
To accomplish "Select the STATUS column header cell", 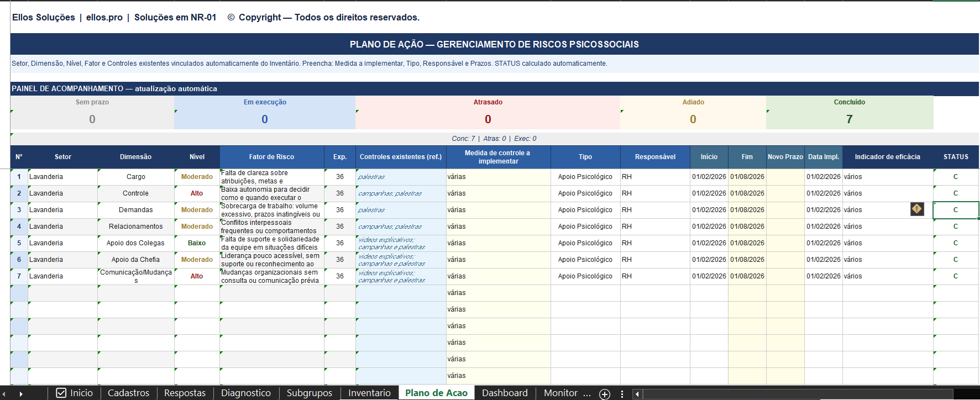I will (x=956, y=157).
